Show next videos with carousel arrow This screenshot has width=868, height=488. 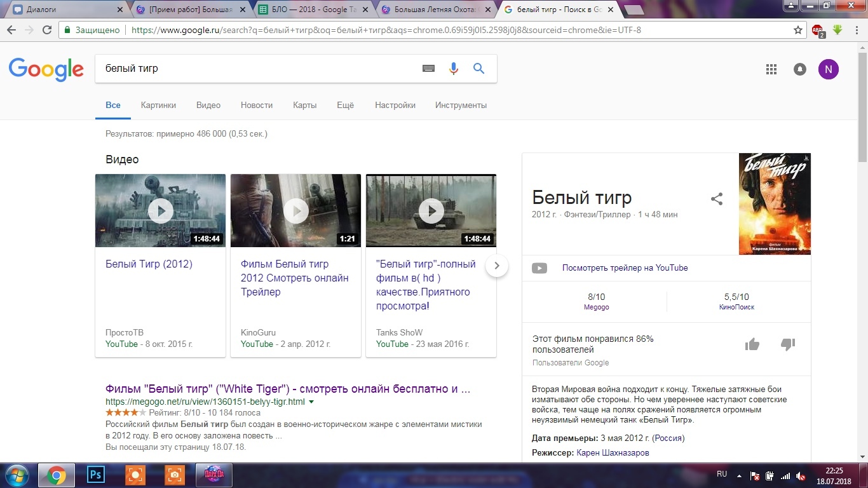497,266
